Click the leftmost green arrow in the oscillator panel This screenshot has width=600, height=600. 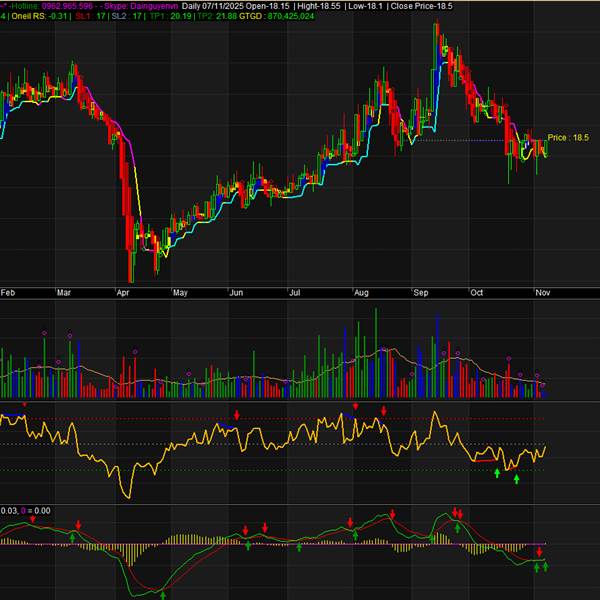coord(497,472)
